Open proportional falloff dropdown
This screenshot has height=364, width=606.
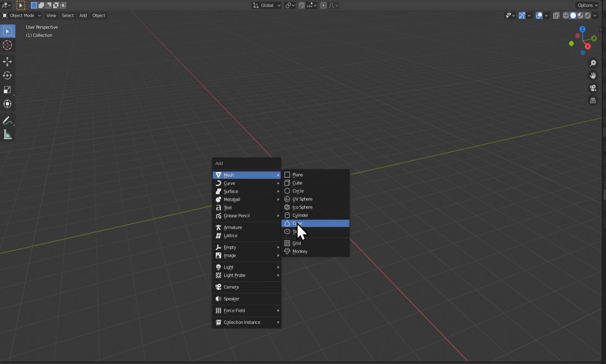(x=334, y=5)
